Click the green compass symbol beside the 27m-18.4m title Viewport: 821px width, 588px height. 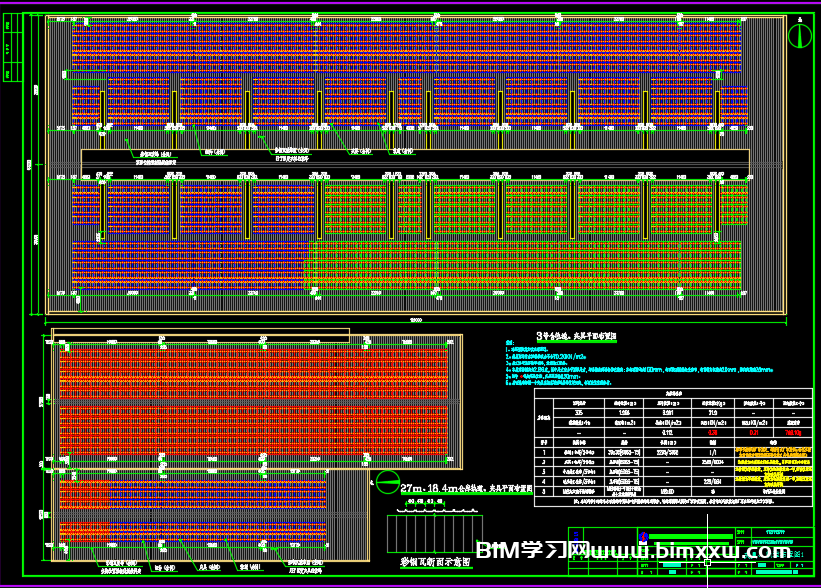pos(387,482)
